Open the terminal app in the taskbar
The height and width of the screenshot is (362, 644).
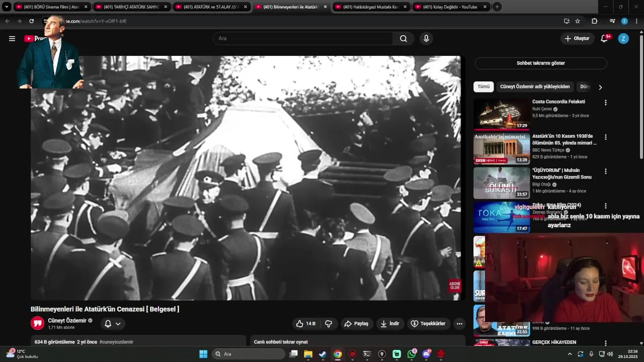tap(367, 354)
